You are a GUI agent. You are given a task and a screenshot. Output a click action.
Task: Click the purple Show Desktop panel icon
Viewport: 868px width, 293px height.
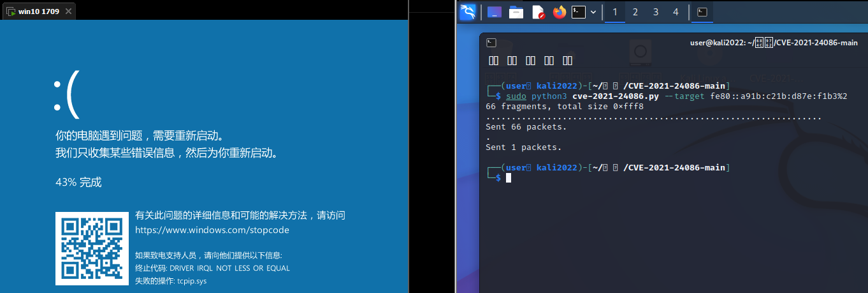495,11
